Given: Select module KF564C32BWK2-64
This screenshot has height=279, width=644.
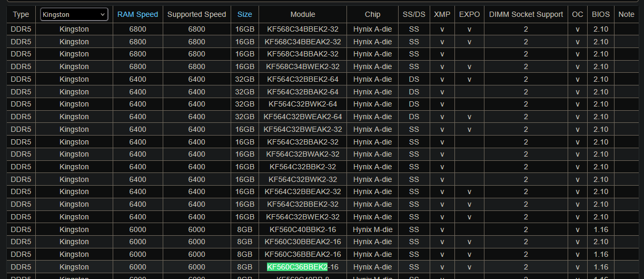Looking at the screenshot, I should point(303,104).
